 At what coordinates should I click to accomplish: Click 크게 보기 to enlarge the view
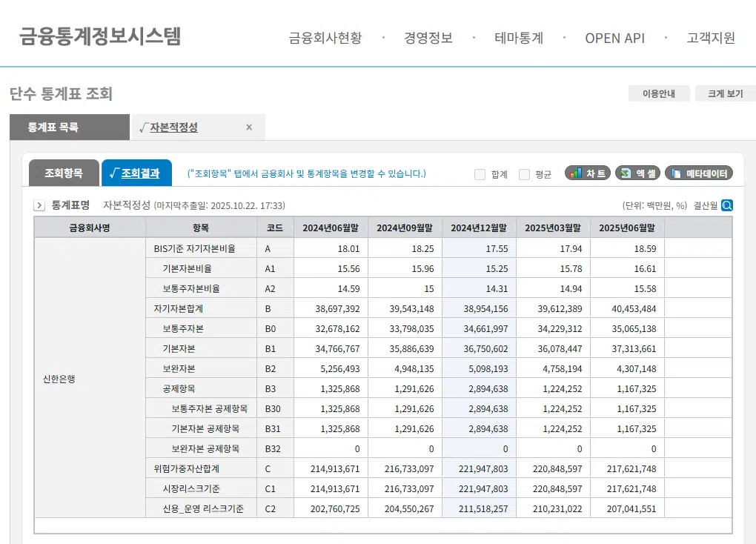click(x=724, y=93)
